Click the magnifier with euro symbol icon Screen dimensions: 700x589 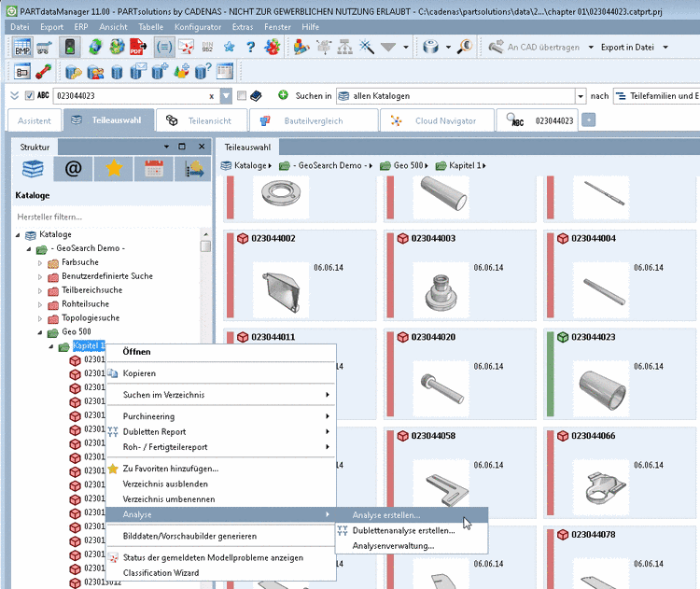pos(465,47)
